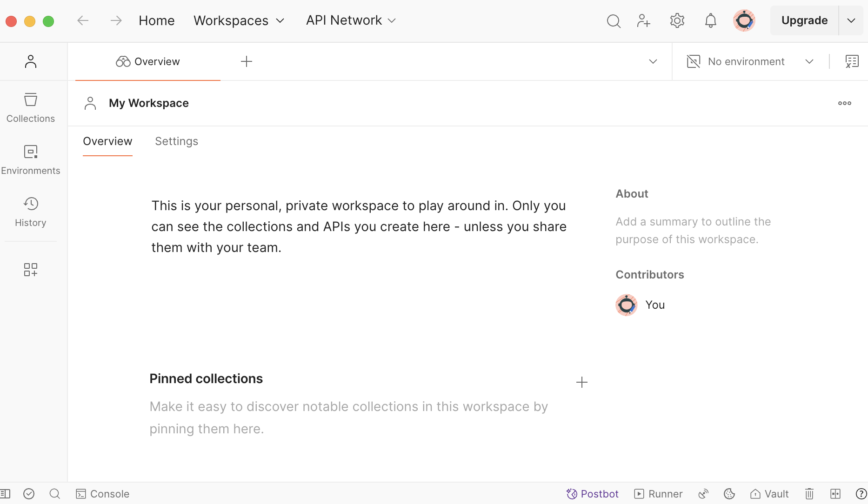This screenshot has height=504, width=868.
Task: Toggle two-pane layout view in status bar
Action: click(835, 494)
